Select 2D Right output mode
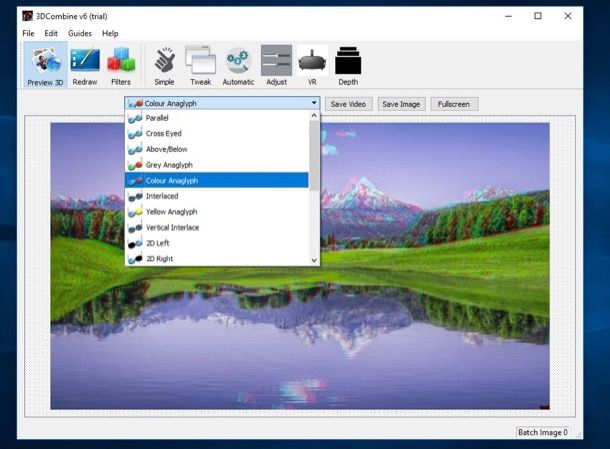 pos(217,259)
